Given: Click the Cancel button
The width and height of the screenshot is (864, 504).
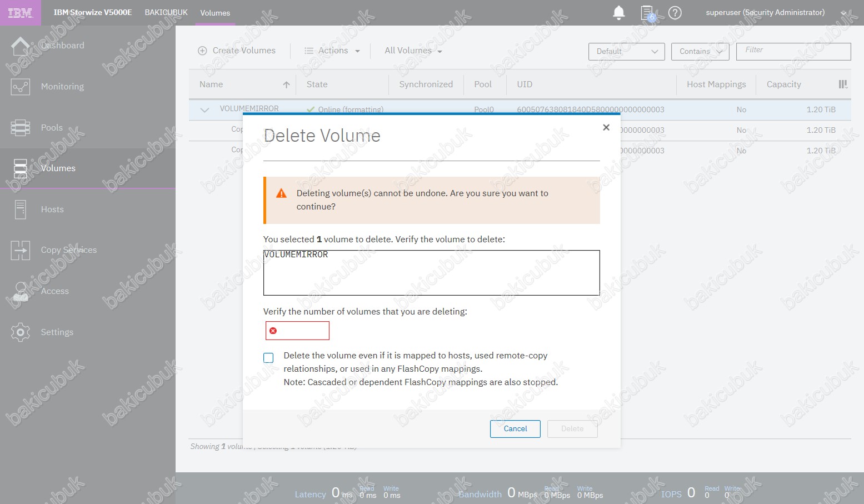Looking at the screenshot, I should 515,429.
